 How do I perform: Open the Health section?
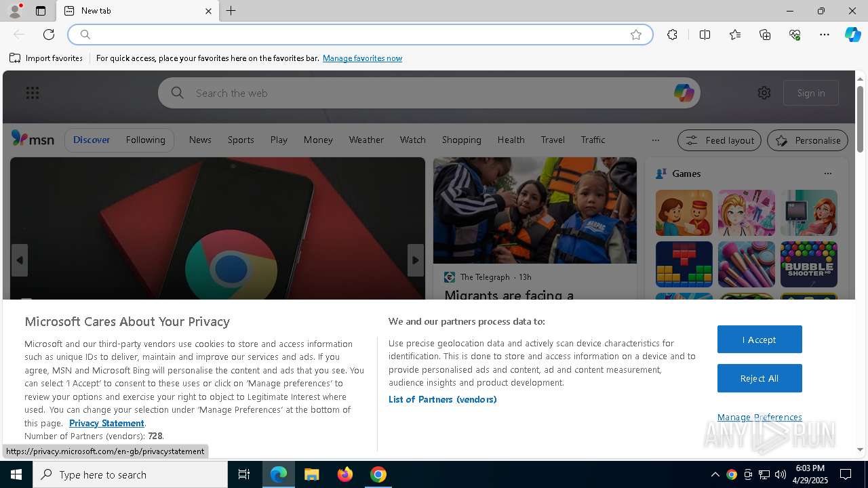[x=511, y=140]
